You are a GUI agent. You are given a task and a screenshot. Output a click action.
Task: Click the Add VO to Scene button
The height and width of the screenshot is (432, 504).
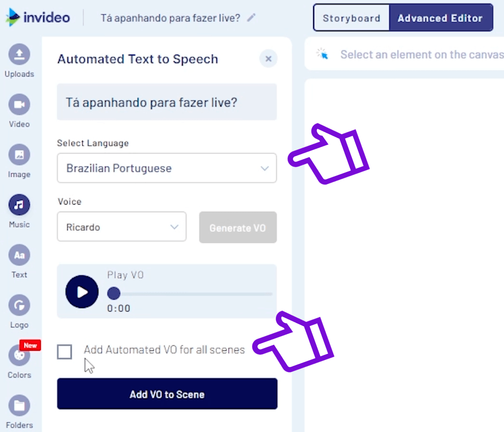click(167, 394)
